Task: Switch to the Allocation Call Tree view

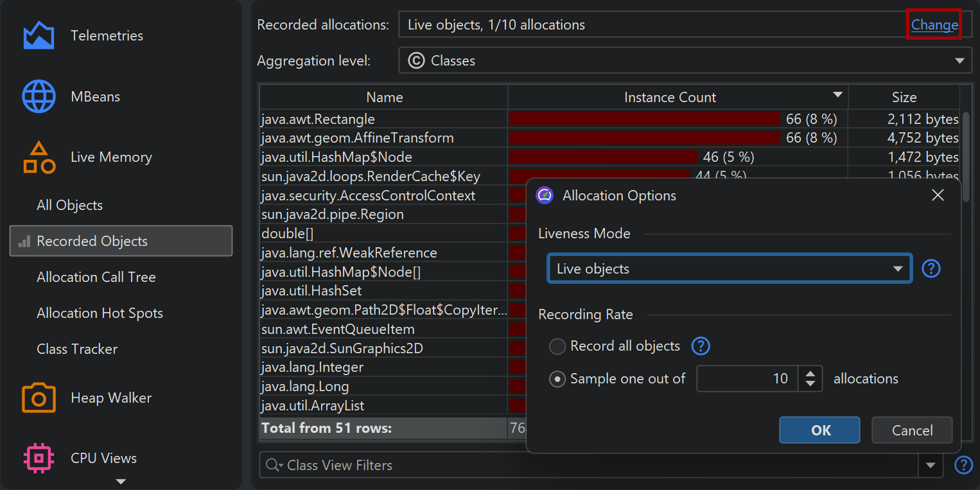Action: tap(96, 277)
